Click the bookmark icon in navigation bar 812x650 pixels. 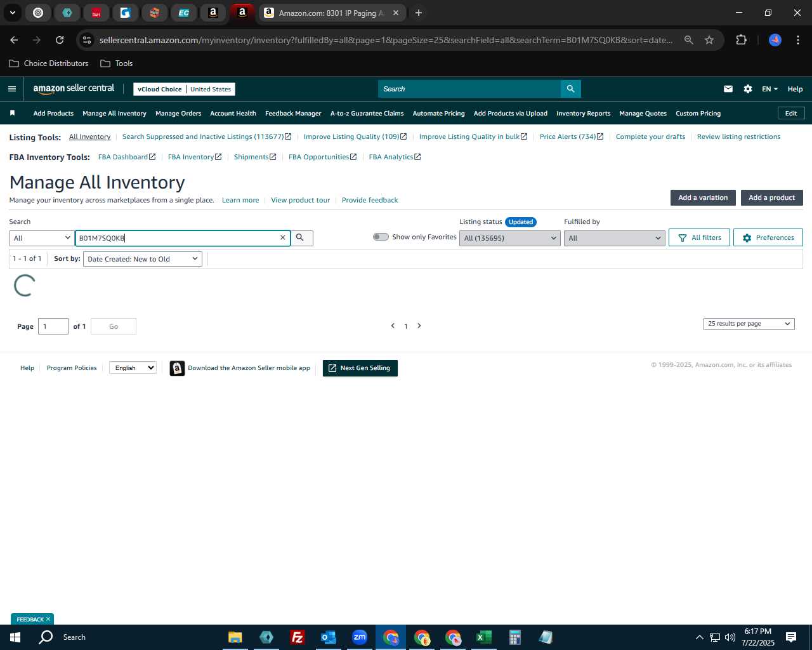click(x=12, y=113)
